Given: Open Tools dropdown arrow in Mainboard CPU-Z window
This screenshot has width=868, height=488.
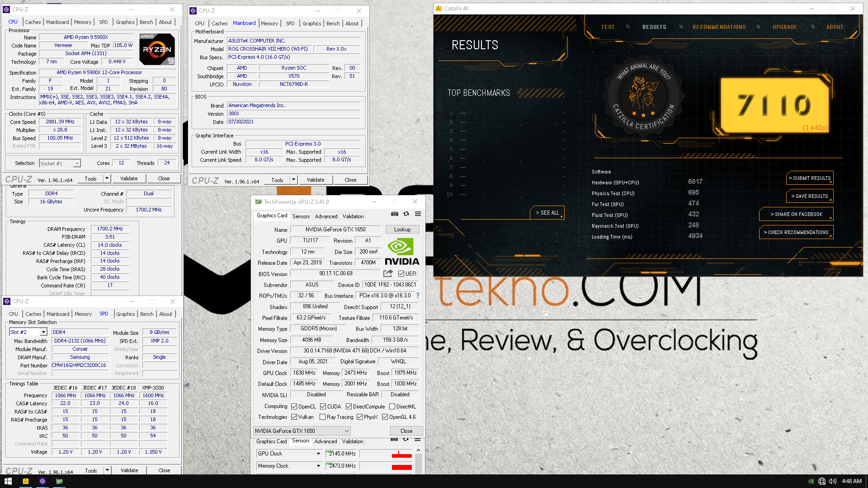Looking at the screenshot, I should 293,180.
